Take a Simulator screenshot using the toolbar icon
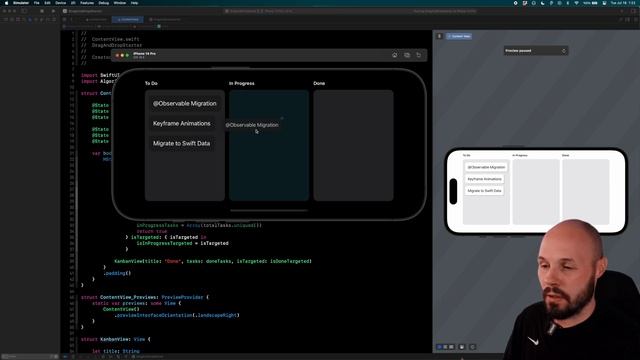The height and width of the screenshot is (360, 640). (x=407, y=55)
